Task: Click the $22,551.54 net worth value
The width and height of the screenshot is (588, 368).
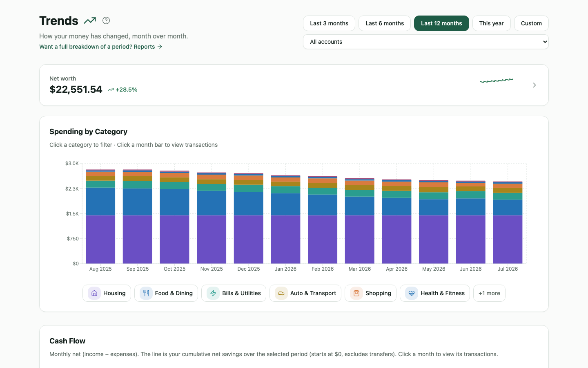Action: pos(76,90)
